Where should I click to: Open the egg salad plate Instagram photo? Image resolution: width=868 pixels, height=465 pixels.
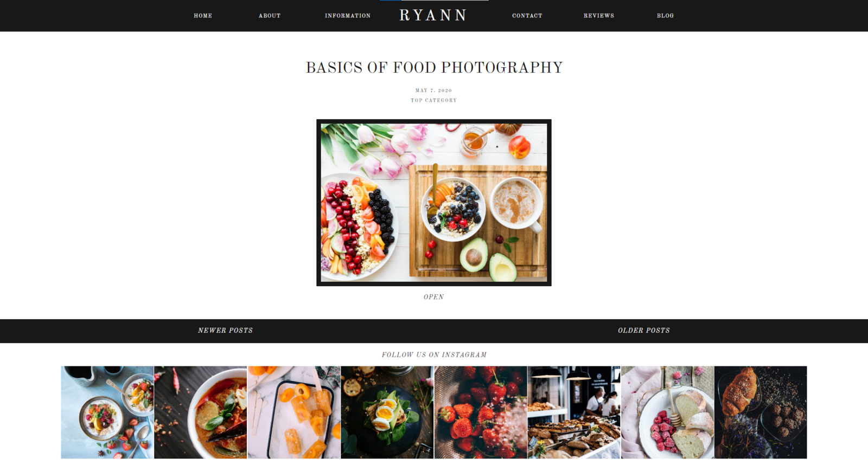(x=387, y=412)
